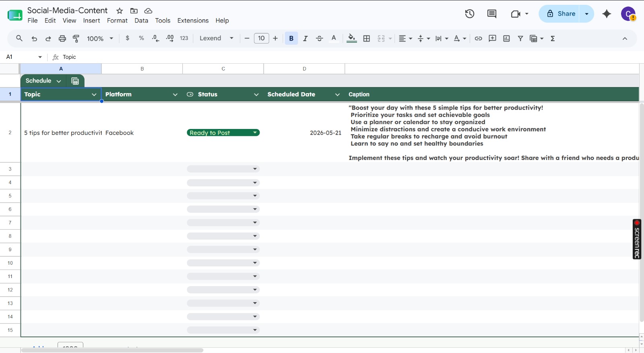Open the Topic column dropdown arrow
The width and height of the screenshot is (644, 353).
click(94, 94)
